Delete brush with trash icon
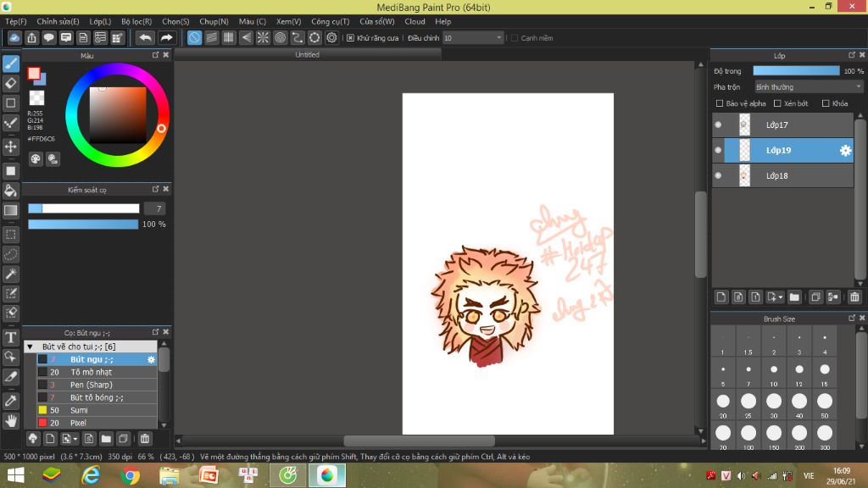 [x=144, y=439]
